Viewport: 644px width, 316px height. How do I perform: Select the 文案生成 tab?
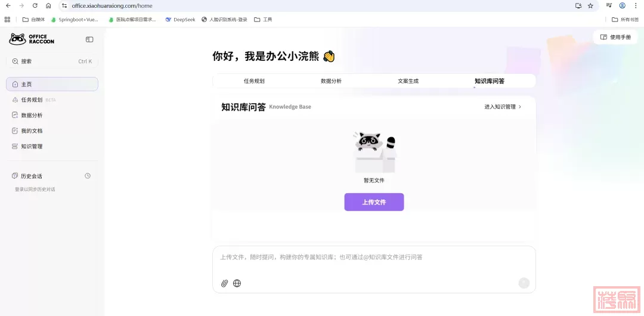[408, 81]
